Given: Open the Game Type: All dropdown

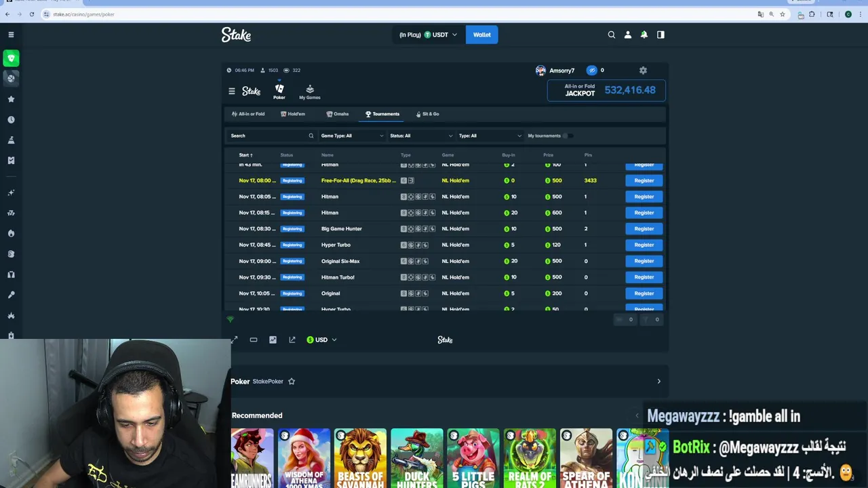Looking at the screenshot, I should [x=352, y=136].
